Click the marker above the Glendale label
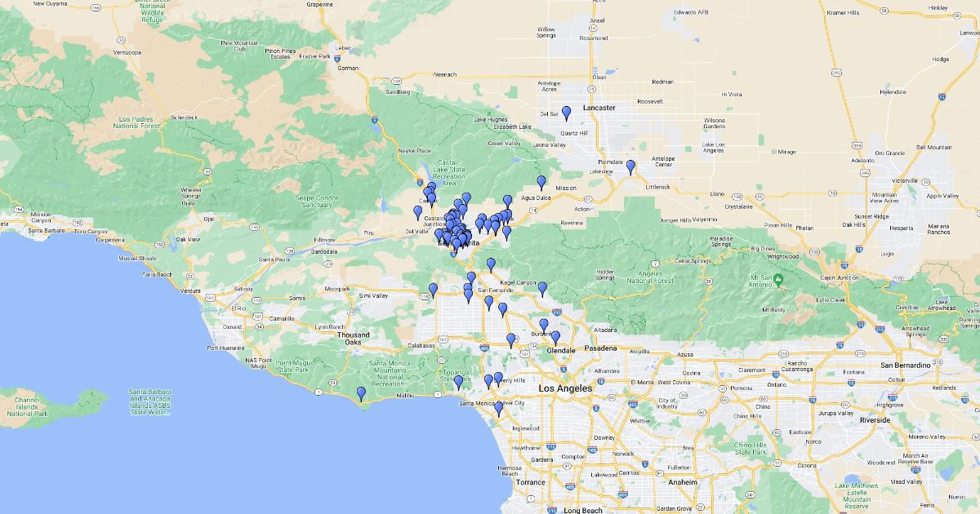 555,338
